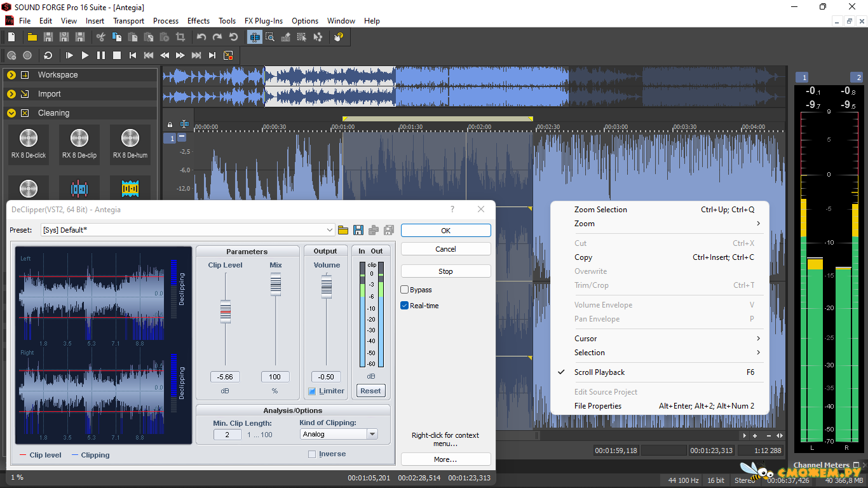Select the Crop tool in the toolbar
868x488 pixels.
pos(180,37)
